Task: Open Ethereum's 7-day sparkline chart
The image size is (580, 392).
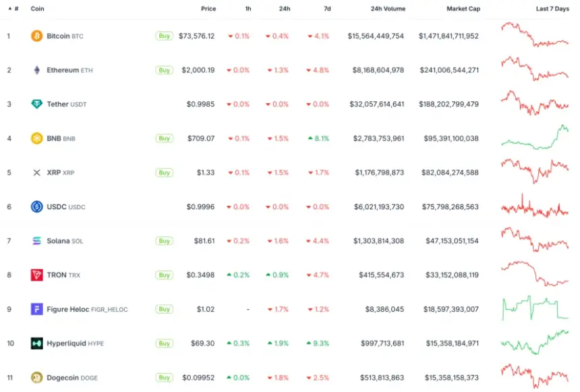Action: coord(535,68)
